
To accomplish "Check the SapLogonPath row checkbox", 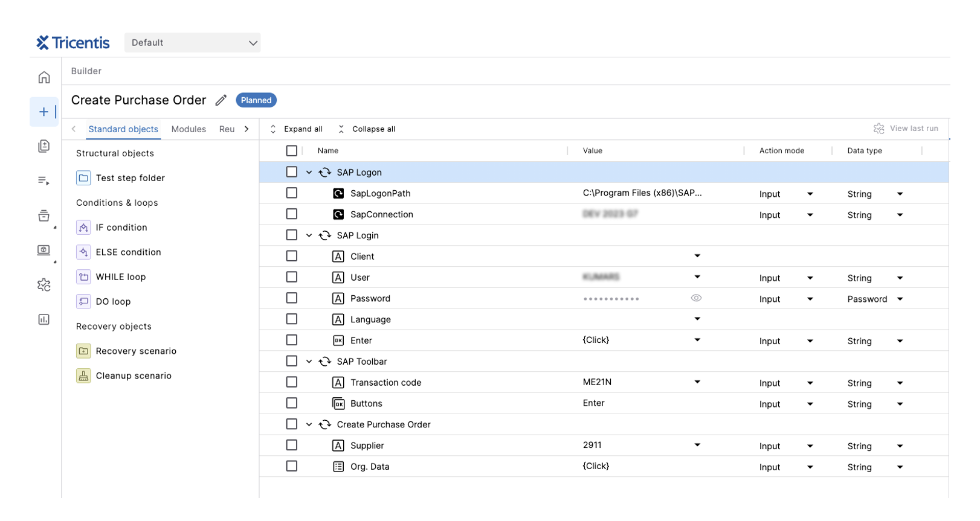I will click(292, 193).
